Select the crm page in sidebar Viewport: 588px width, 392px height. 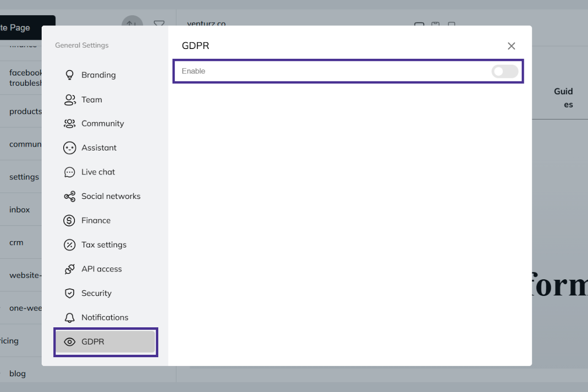16,243
